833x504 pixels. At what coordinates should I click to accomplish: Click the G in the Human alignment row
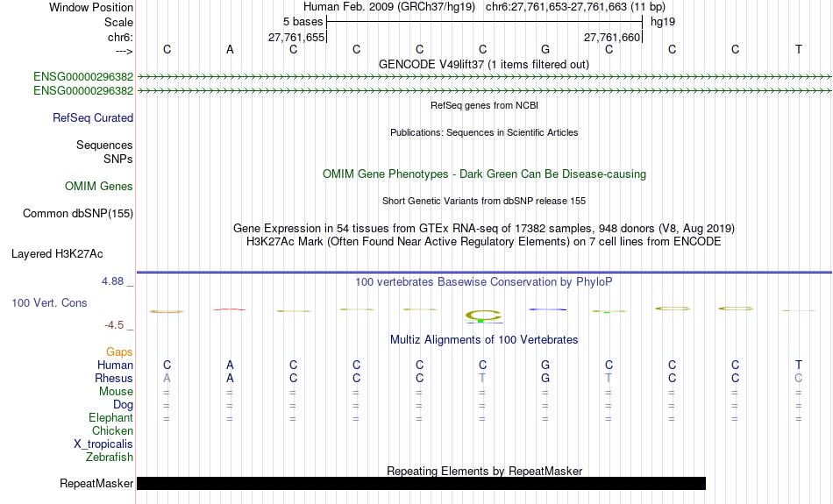545,365
